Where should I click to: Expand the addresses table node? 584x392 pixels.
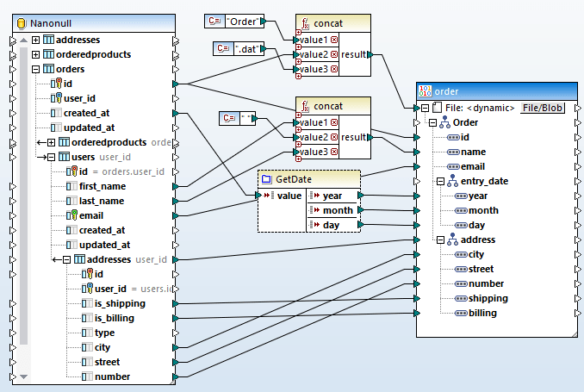pyautogui.click(x=35, y=40)
